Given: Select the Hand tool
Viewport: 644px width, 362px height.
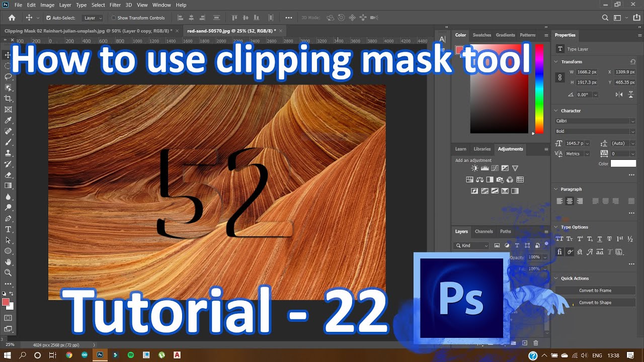Looking at the screenshot, I should point(8,262).
